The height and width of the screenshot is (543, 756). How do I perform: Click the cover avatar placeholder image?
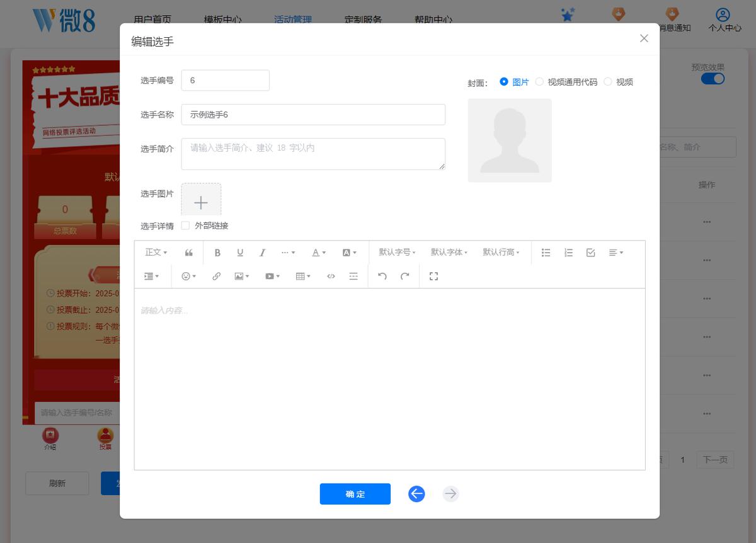coord(510,140)
